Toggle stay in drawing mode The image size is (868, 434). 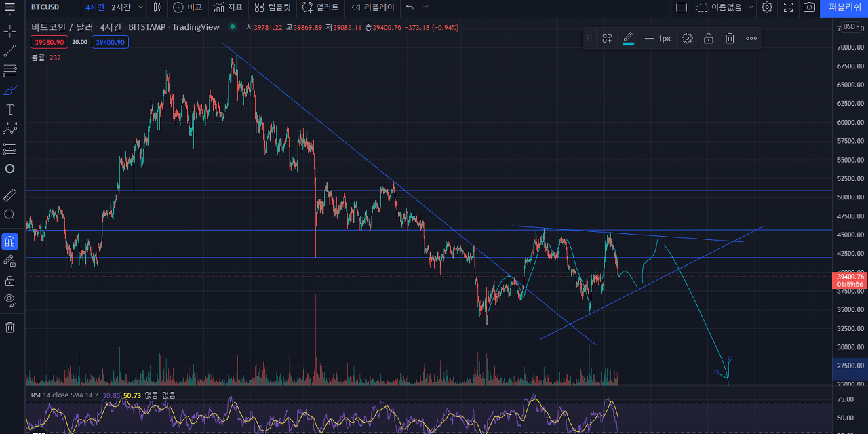click(9, 260)
